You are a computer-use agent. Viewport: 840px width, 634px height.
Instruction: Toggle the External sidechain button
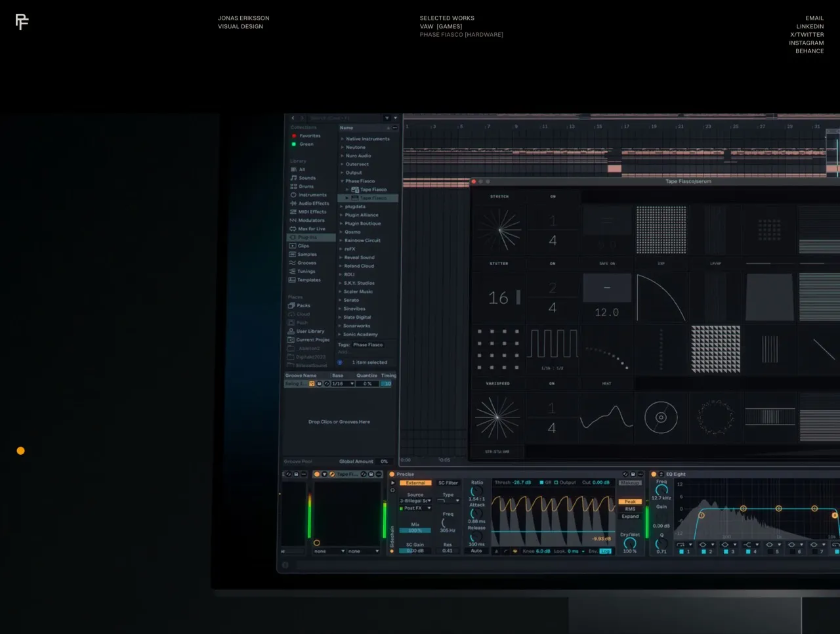pos(415,483)
